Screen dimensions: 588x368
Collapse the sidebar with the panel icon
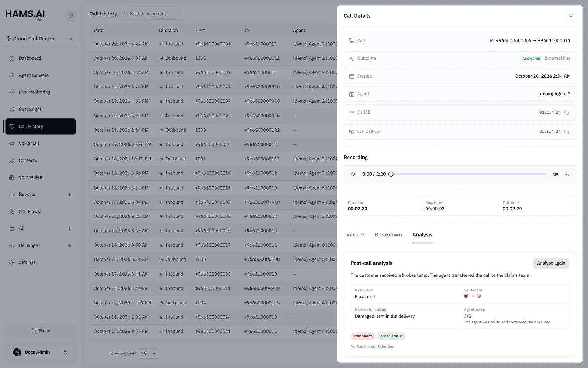pos(71,16)
